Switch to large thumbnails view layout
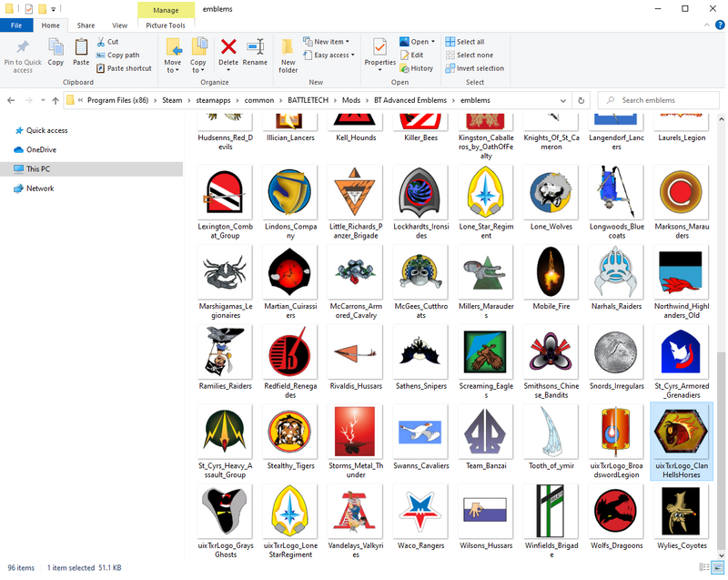 [718, 567]
